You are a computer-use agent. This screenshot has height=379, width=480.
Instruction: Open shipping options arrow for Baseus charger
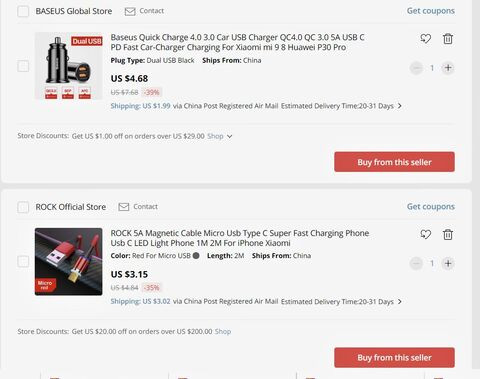400,106
